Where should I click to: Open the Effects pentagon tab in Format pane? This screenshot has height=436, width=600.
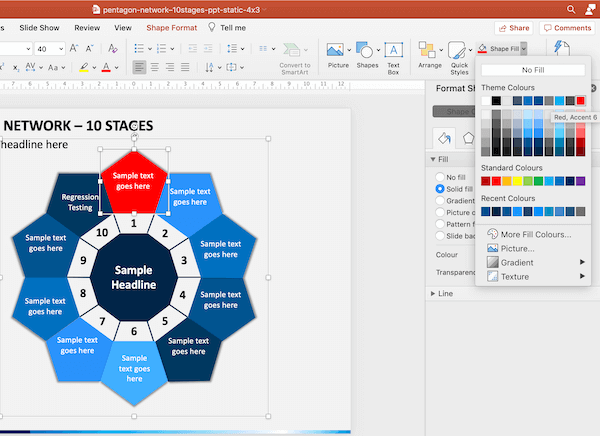[468, 138]
